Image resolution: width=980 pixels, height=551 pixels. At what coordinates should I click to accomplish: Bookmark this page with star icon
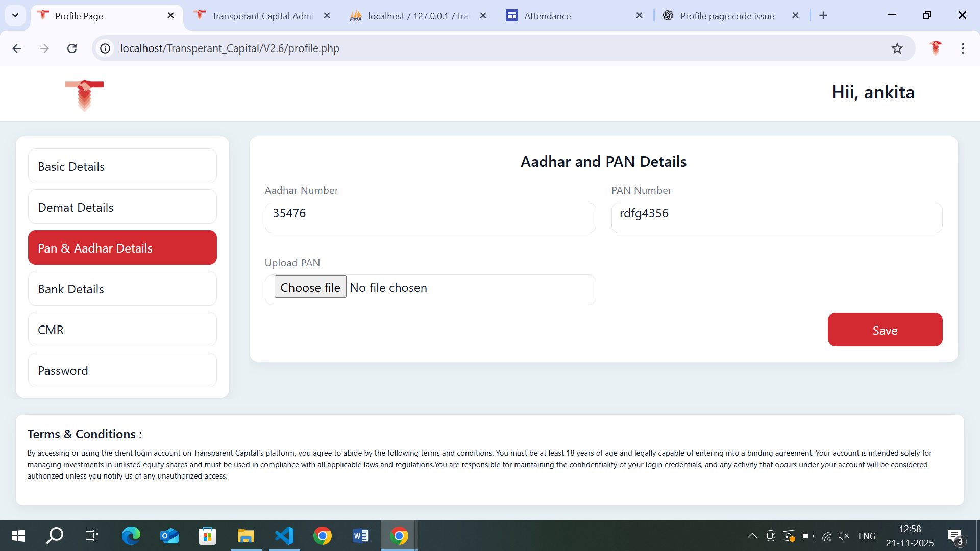(x=897, y=48)
